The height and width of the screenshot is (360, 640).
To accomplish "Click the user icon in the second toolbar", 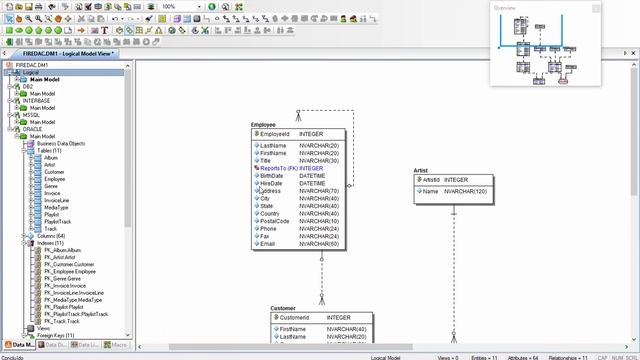I will point(343,19).
